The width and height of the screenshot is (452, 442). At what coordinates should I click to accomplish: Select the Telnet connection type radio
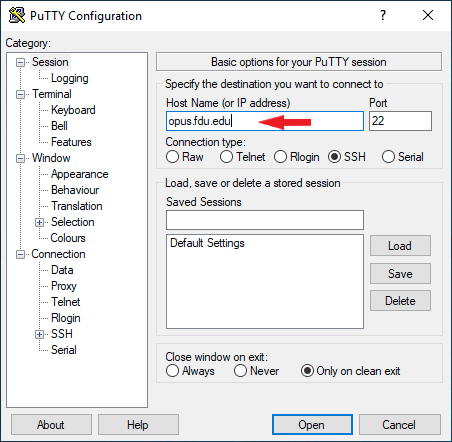[x=226, y=157]
